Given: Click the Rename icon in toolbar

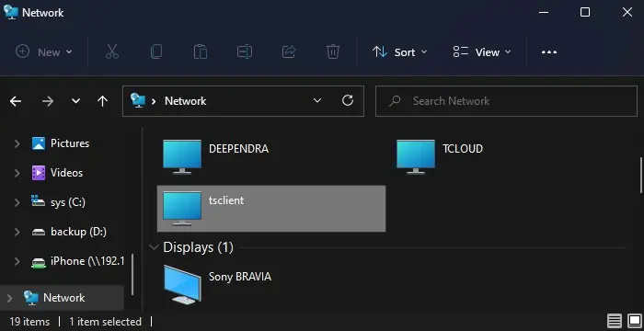Looking at the screenshot, I should pos(245,52).
